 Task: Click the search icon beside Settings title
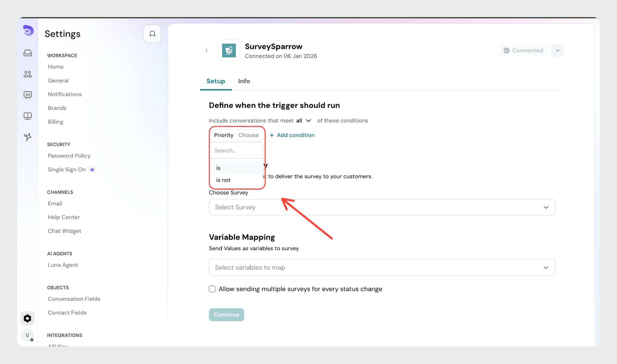[152, 34]
